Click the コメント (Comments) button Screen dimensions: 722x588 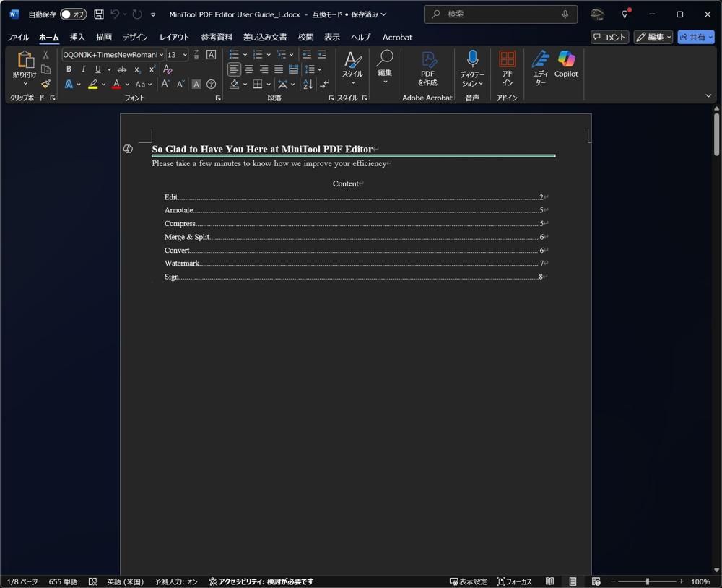pyautogui.click(x=609, y=37)
